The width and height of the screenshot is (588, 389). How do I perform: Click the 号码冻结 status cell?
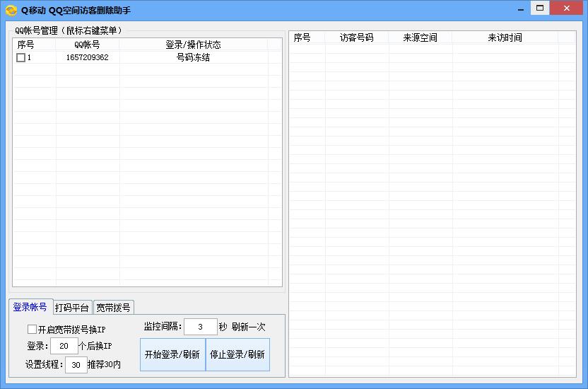[194, 57]
